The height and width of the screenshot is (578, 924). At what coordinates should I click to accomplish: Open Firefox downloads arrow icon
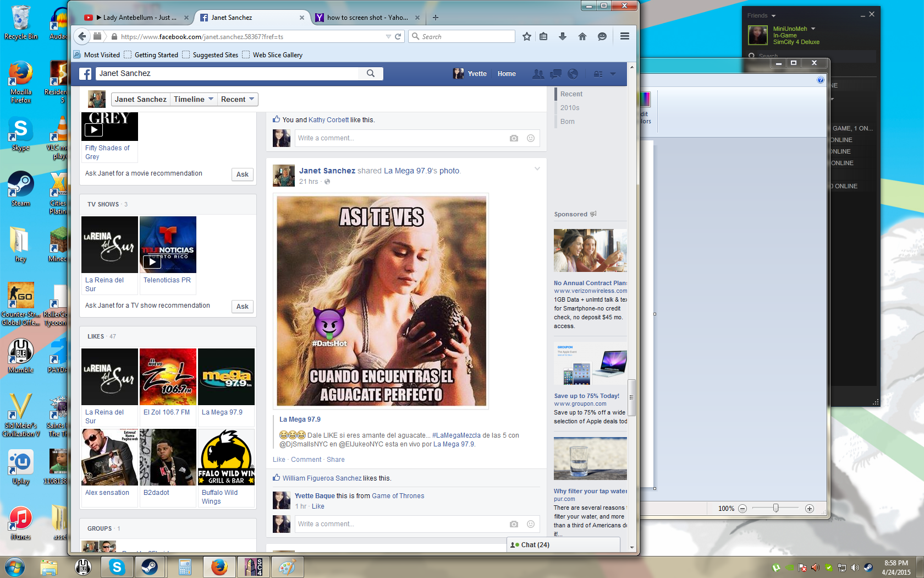click(x=563, y=36)
